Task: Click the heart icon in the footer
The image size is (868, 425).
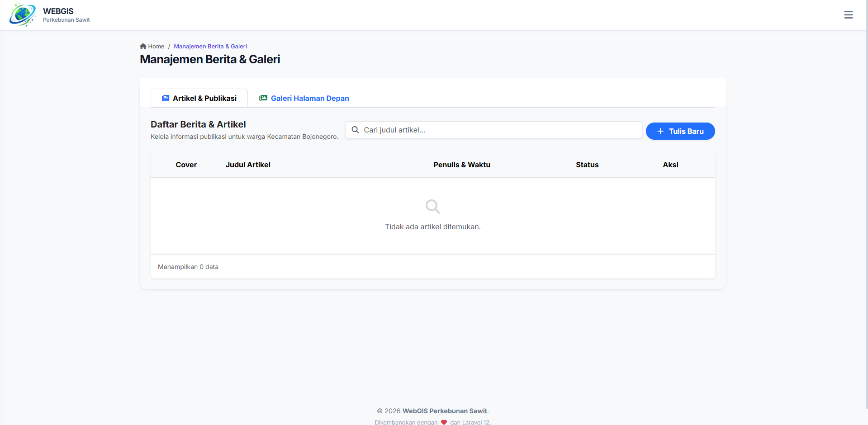Action: click(444, 422)
